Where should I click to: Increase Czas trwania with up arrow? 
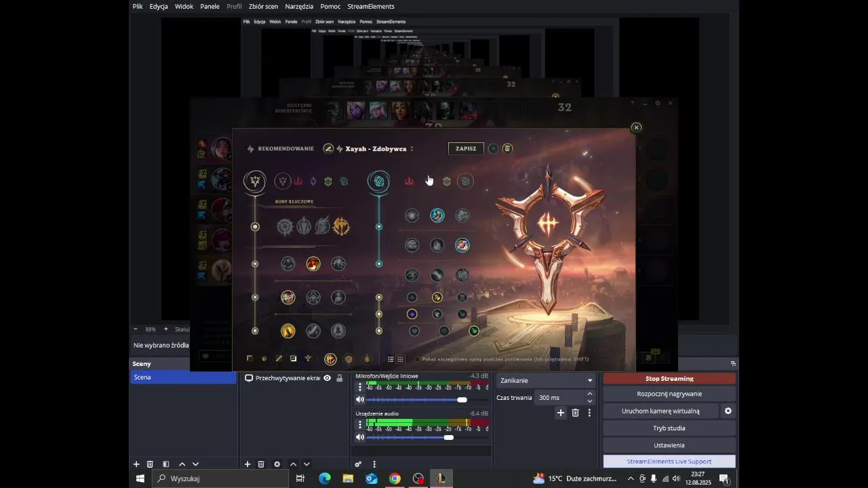[x=589, y=394]
